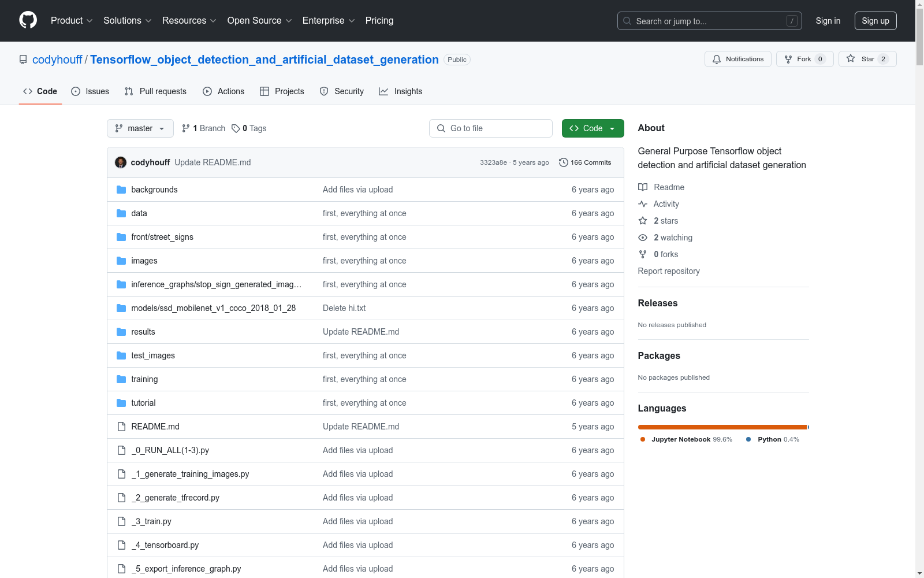The width and height of the screenshot is (924, 578).
Task: Click the forks icon in About
Action: 643,254
